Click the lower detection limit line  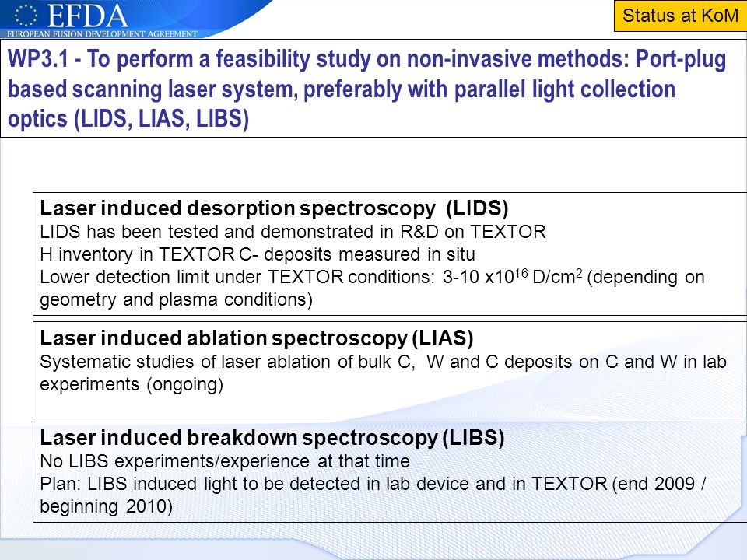point(373,277)
